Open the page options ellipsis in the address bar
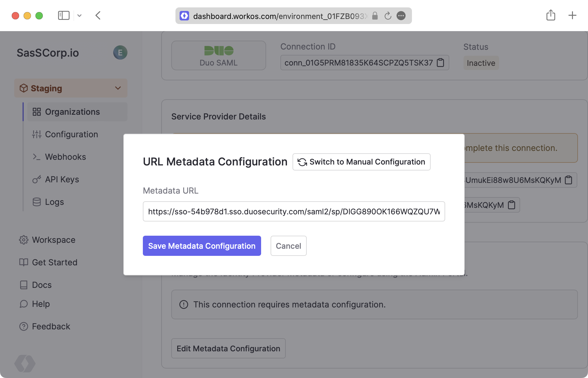 [x=401, y=16]
